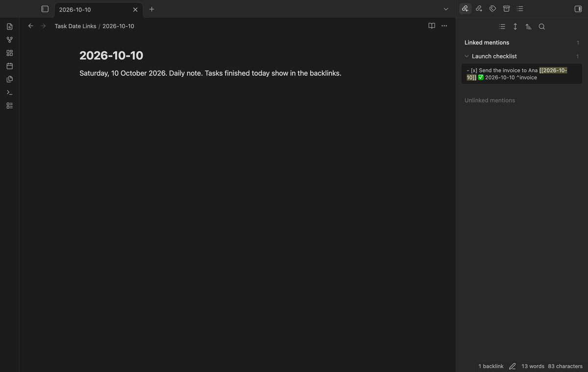Open the command palette terminal icon
The width and height of the screenshot is (588, 372).
10,93
